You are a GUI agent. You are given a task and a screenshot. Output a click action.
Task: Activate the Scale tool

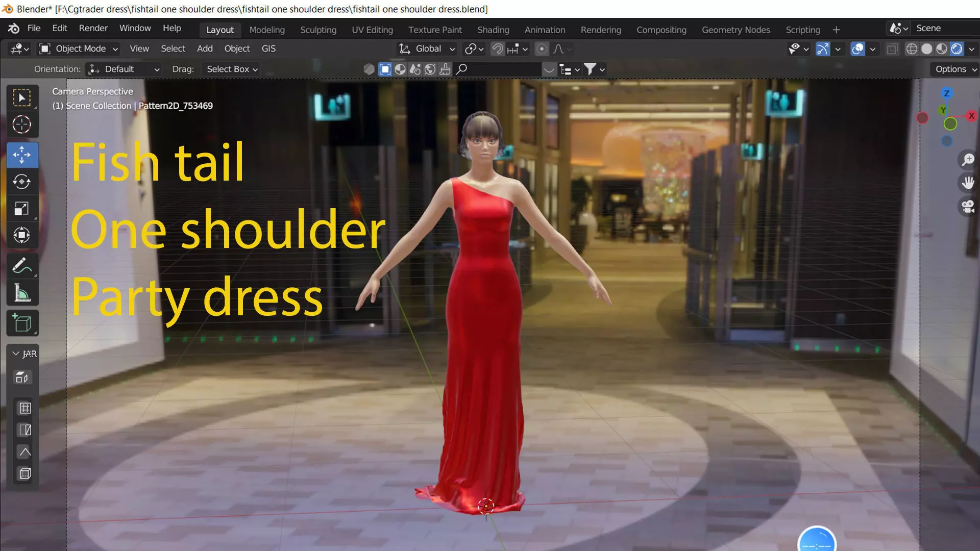point(21,209)
